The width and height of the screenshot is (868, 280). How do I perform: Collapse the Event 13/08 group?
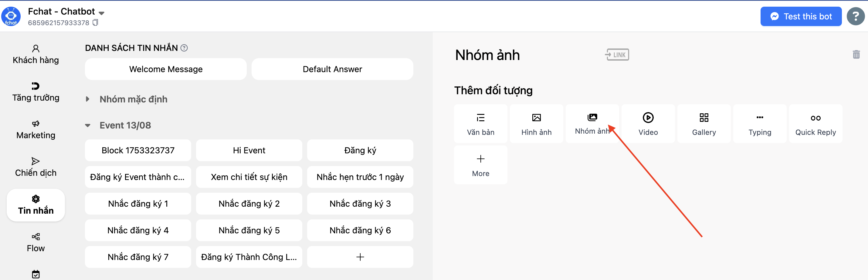click(x=88, y=125)
